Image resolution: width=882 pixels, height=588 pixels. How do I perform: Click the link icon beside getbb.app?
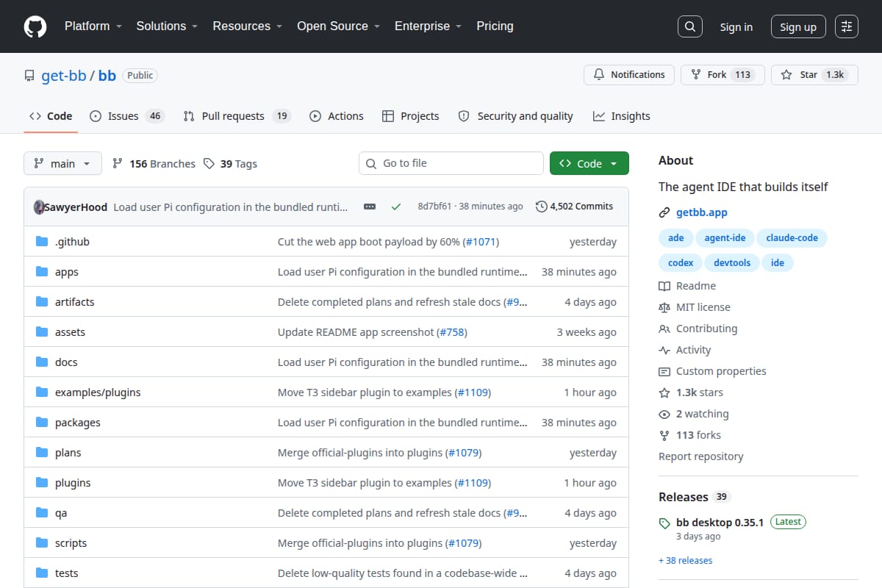pos(664,212)
